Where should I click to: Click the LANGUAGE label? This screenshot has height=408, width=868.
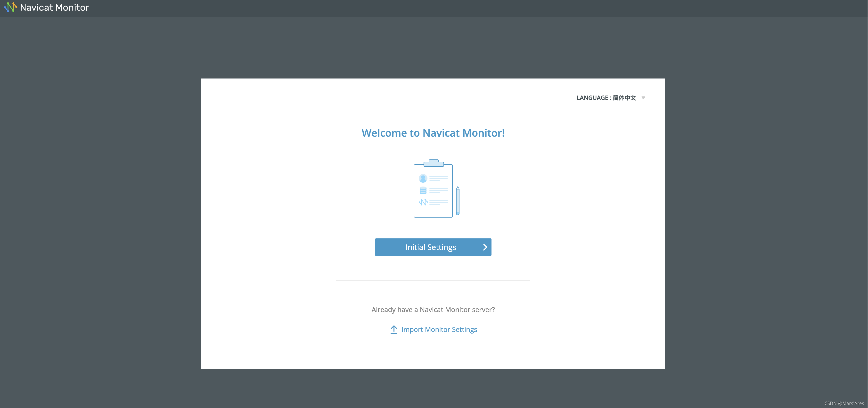tap(592, 98)
